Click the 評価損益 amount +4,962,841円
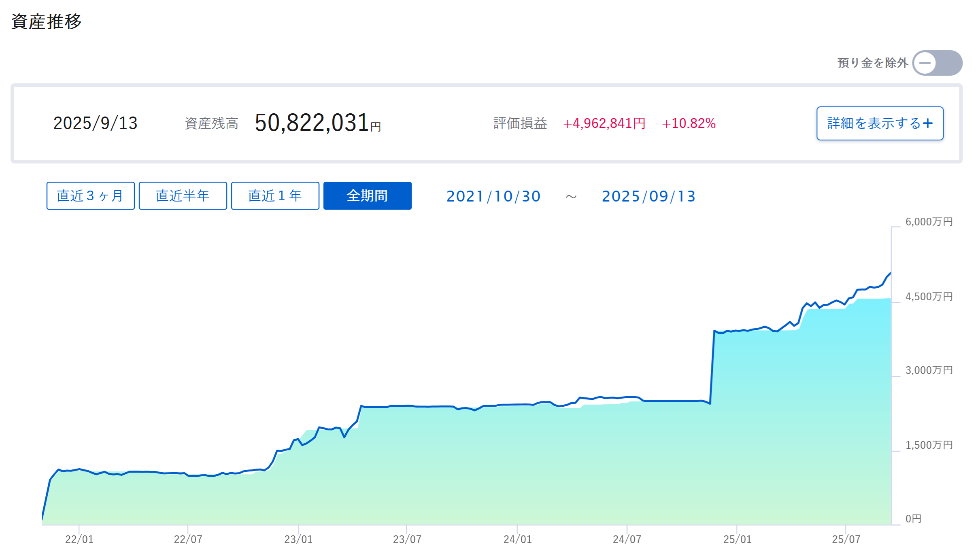 click(x=604, y=123)
